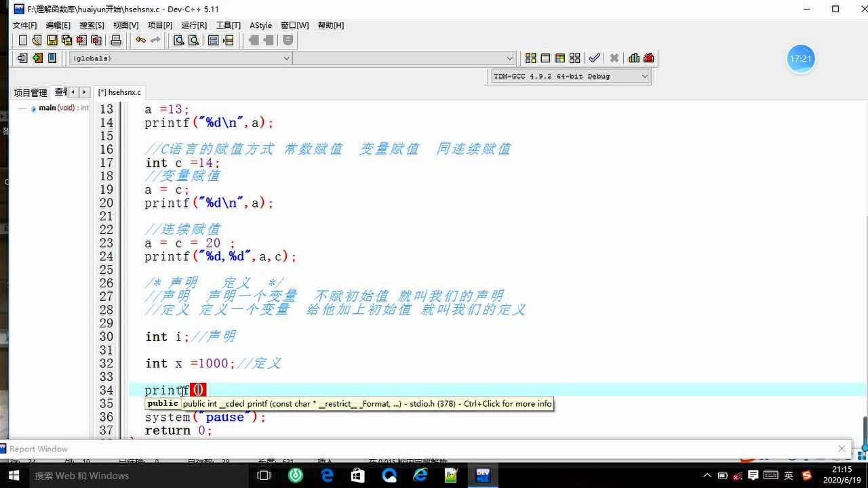This screenshot has height=488, width=868.
Task: Open the 文件[F] menu
Action: [x=24, y=25]
